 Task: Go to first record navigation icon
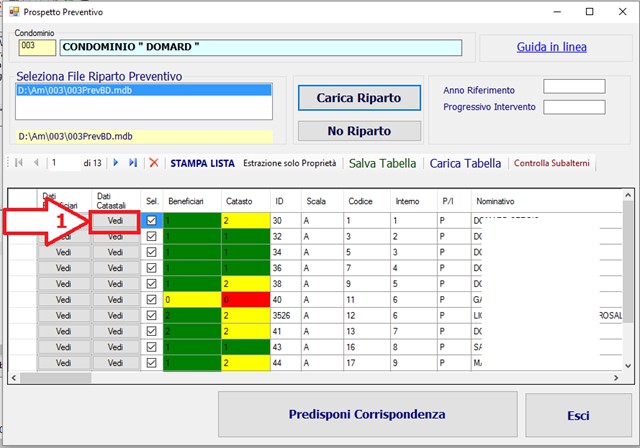click(19, 163)
